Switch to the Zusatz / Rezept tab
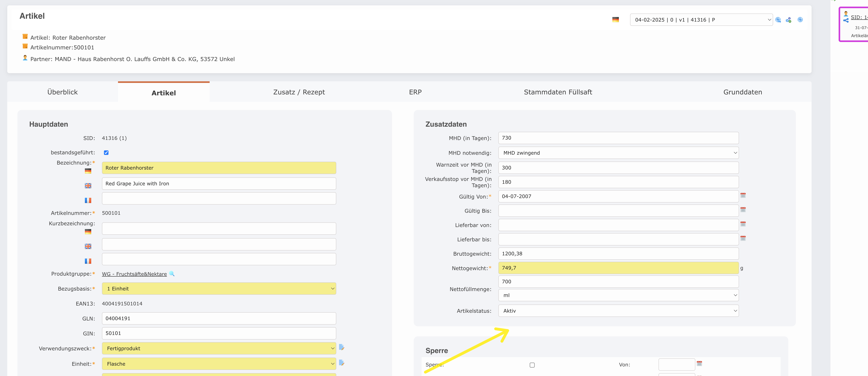The image size is (868, 376). [x=299, y=92]
